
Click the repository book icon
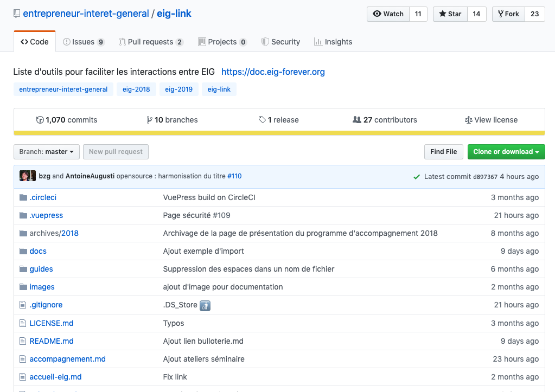point(17,14)
